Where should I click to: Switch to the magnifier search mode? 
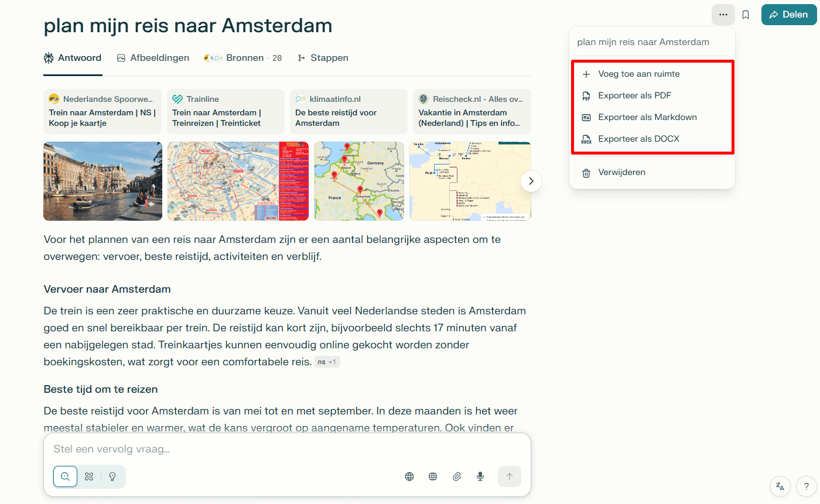[65, 476]
